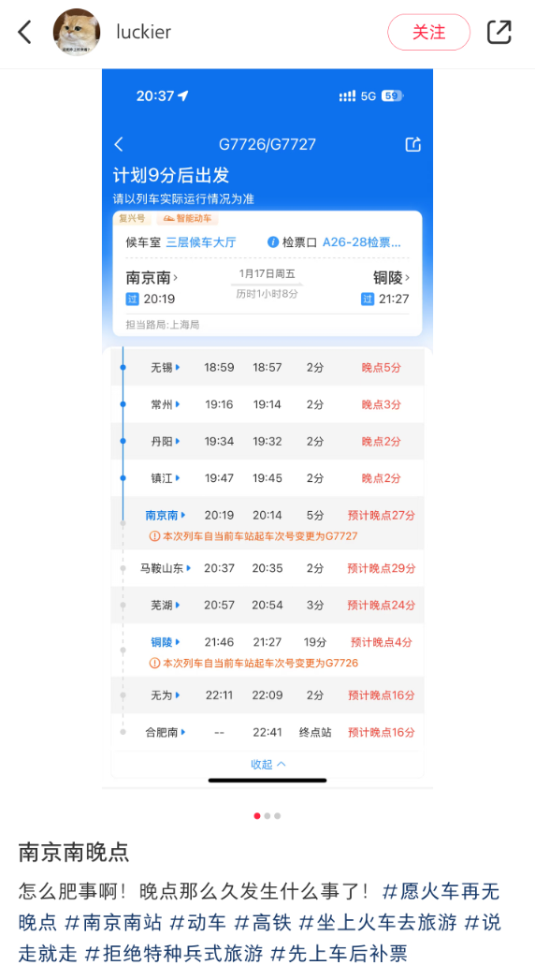Switch to second image via page dot
Image resolution: width=535 pixels, height=980 pixels.
(x=267, y=815)
